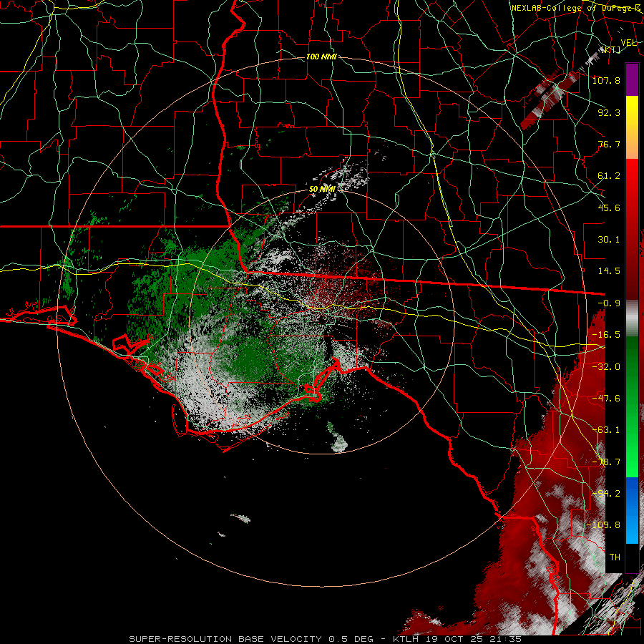The image size is (644, 644).
Task: Click the 45.6 value on velocity scale
Action: coord(609,208)
